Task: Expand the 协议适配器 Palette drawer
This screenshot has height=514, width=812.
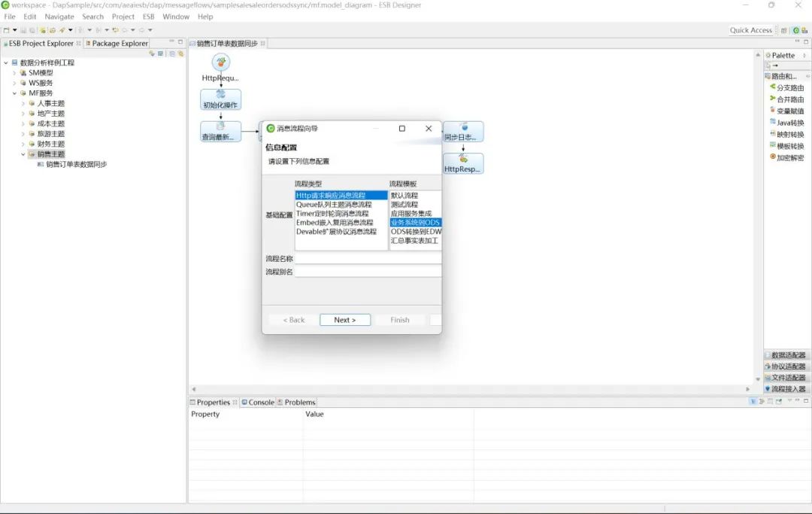Action: (x=786, y=366)
